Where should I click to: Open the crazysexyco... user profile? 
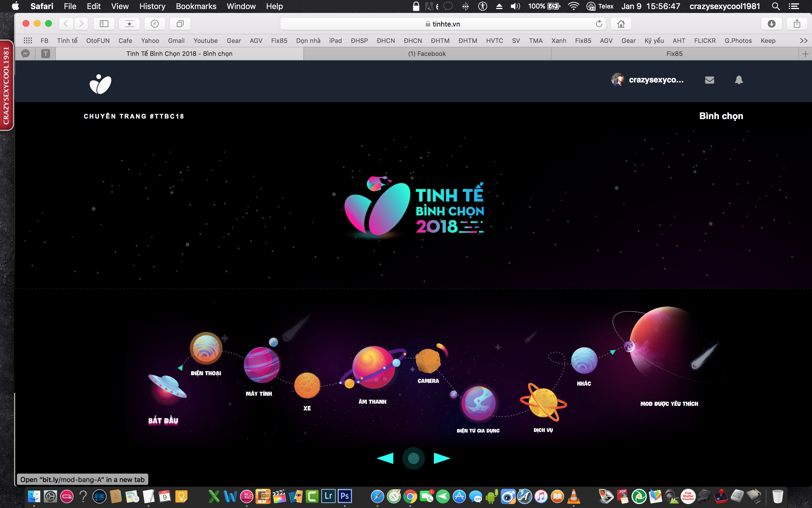(647, 80)
